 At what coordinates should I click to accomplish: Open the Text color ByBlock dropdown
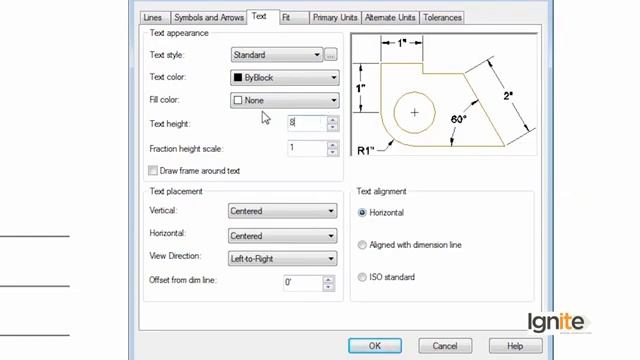coord(284,78)
